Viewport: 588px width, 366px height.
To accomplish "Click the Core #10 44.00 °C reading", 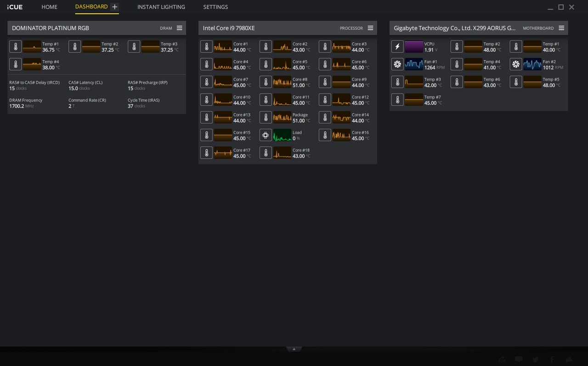I will (242, 103).
